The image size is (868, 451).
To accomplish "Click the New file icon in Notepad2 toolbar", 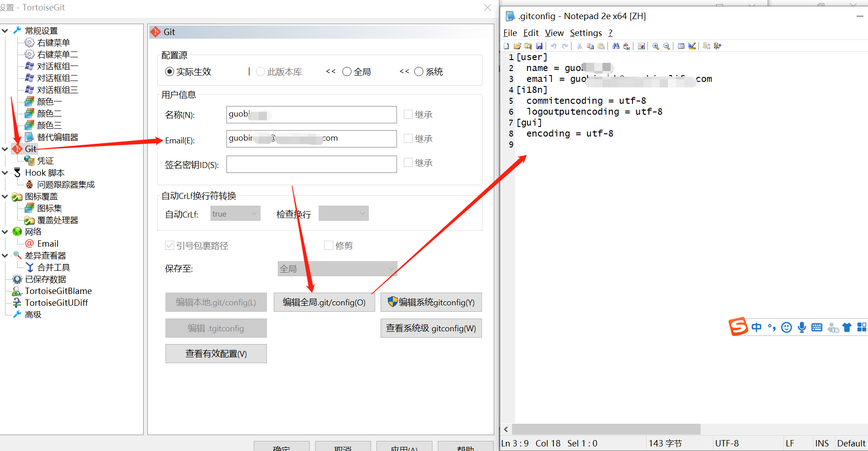I will tap(507, 46).
